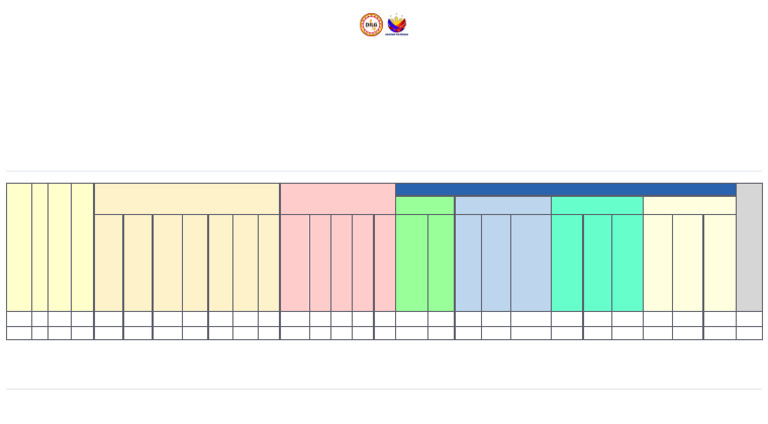Select the dark blue header bar

point(565,190)
